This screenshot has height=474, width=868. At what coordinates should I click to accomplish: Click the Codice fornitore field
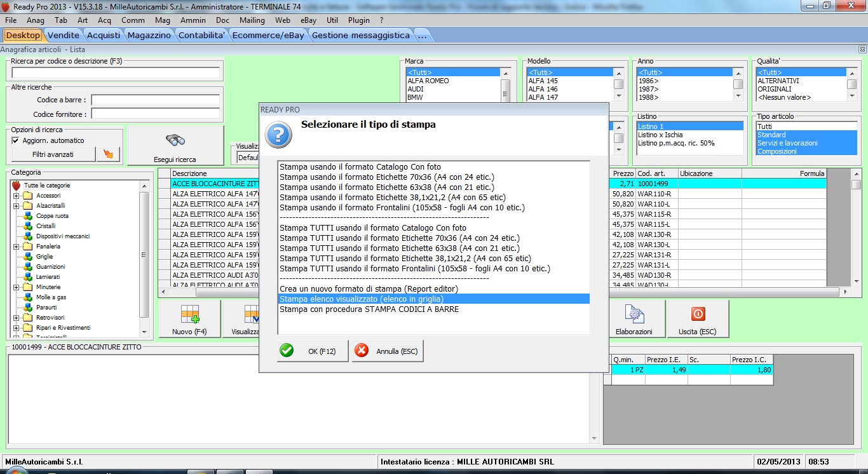pyautogui.click(x=155, y=114)
